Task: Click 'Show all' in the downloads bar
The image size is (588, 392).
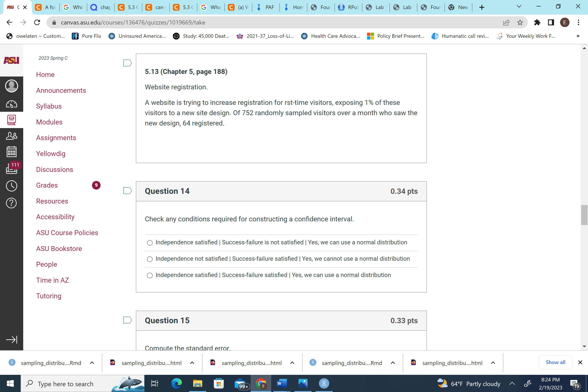Action: click(556, 362)
